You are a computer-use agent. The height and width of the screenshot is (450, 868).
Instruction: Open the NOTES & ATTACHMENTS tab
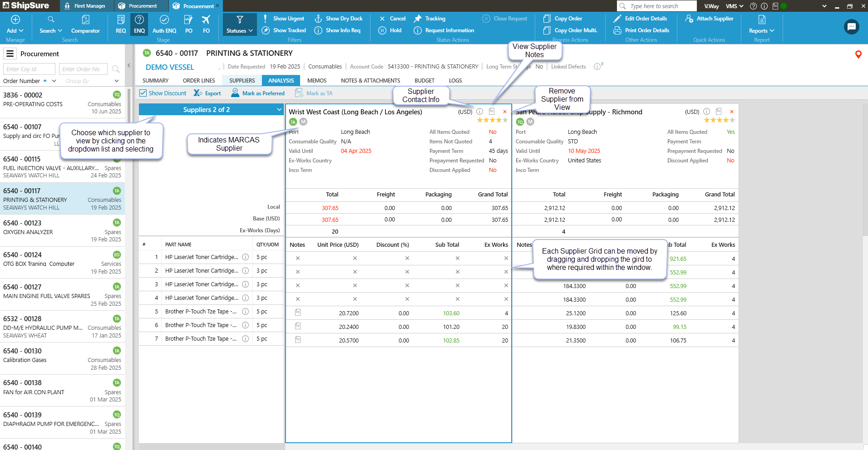point(370,81)
